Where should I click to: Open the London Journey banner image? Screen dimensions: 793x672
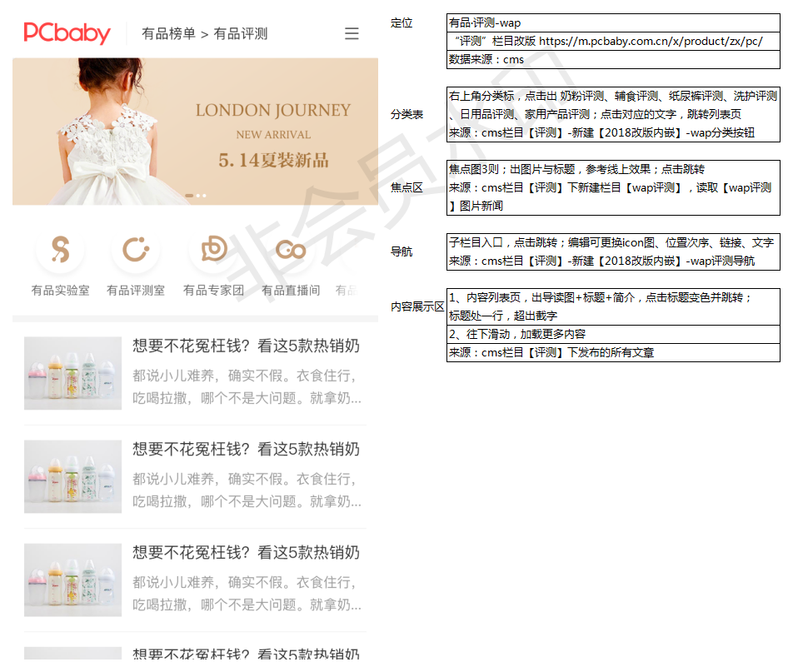pos(195,131)
